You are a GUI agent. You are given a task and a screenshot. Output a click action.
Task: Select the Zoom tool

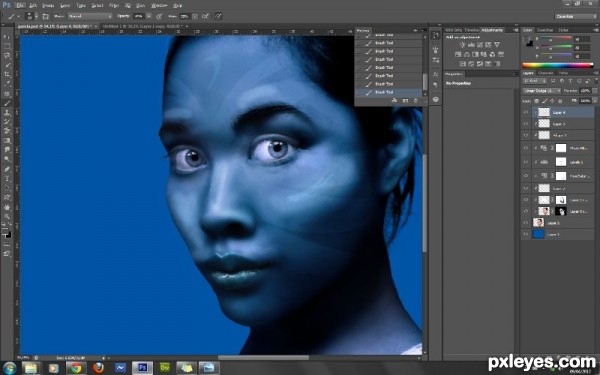pyautogui.click(x=7, y=217)
